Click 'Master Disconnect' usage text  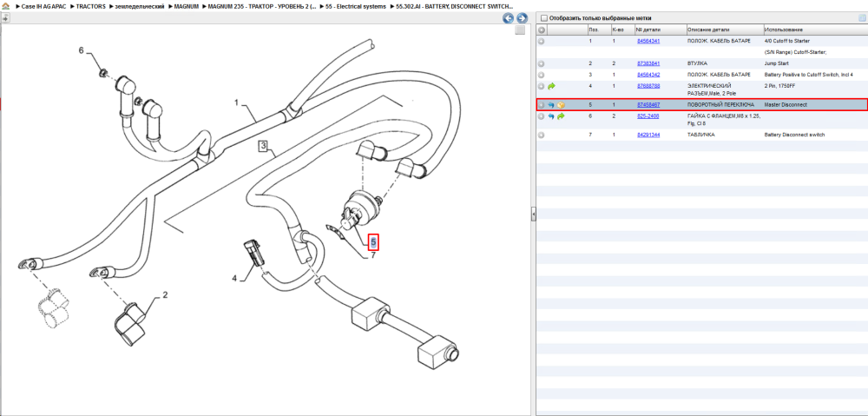tap(785, 104)
